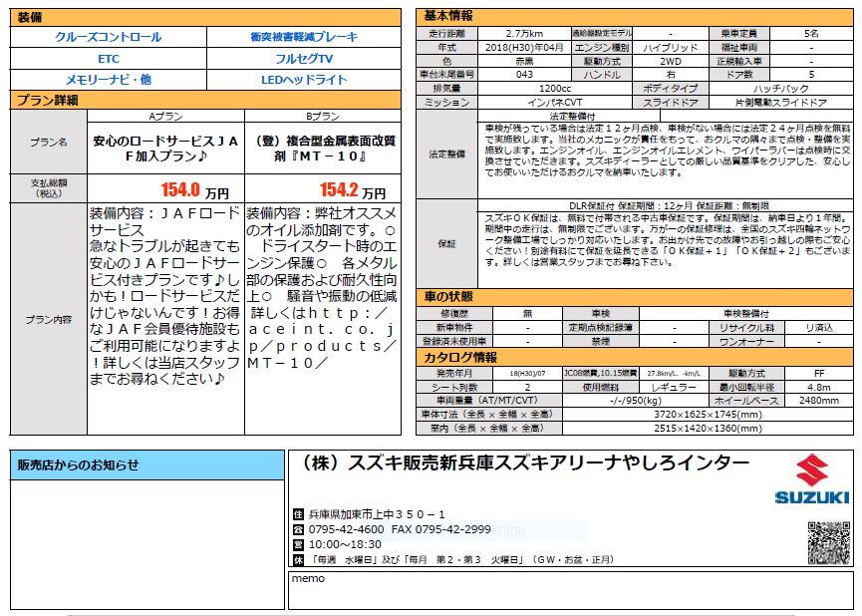Click the holiday (休) icon
Screen dimensions: 862x616
297,561
